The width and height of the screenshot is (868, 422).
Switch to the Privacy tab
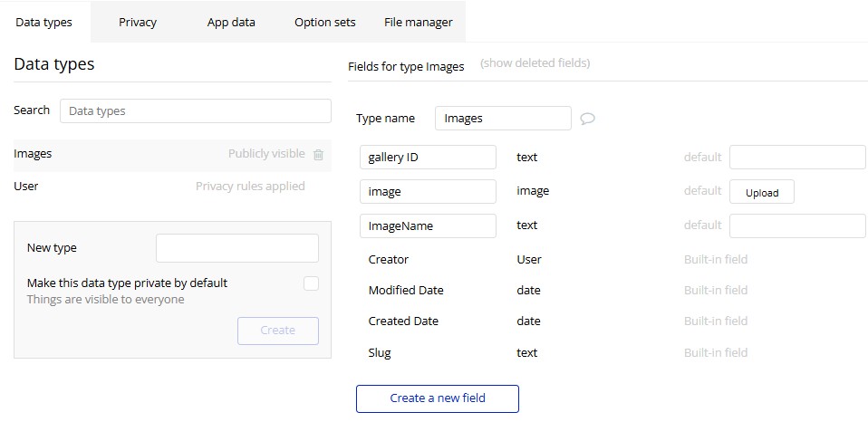(138, 22)
